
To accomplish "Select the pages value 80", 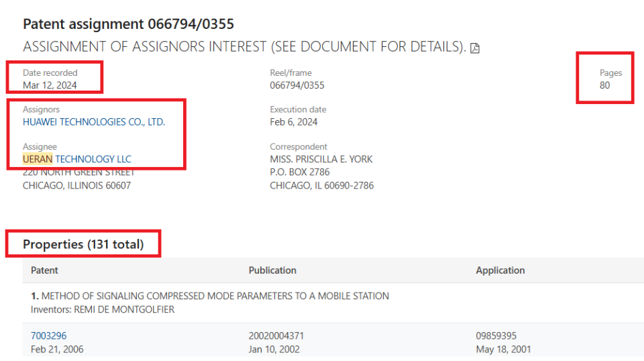I will [x=604, y=85].
